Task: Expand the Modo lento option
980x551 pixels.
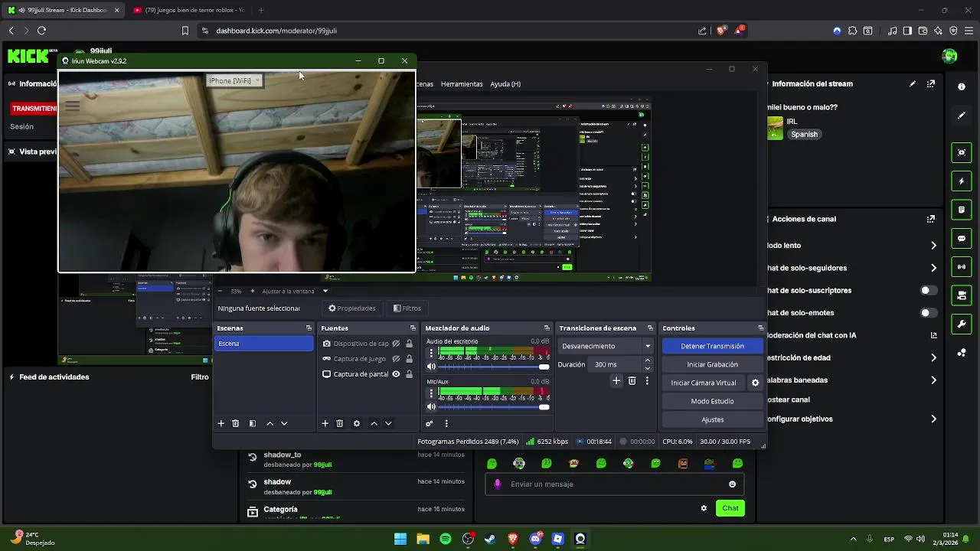Action: coord(933,246)
